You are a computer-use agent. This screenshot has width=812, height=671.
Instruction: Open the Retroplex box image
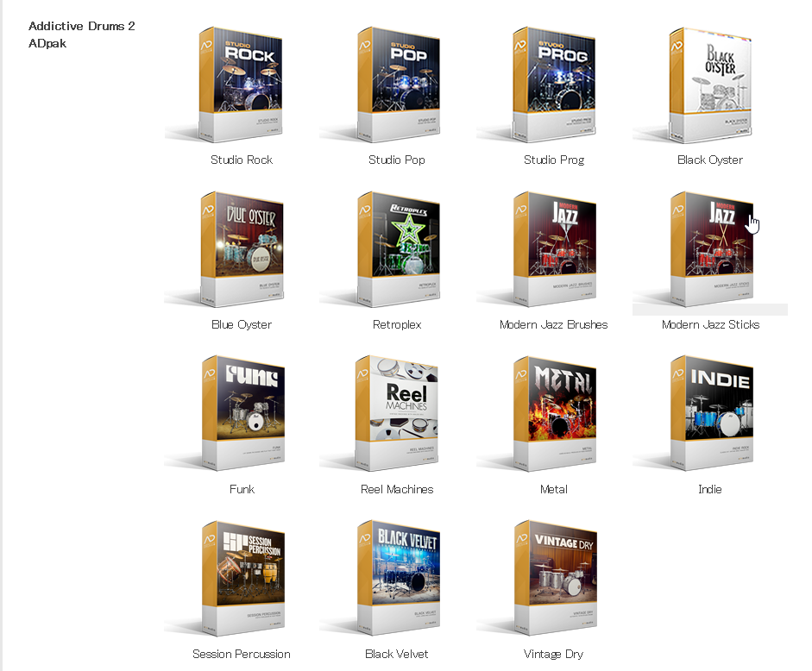[x=398, y=249]
